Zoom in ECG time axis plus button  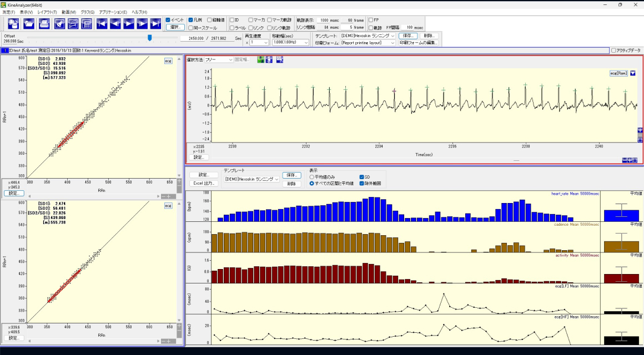pyautogui.click(x=630, y=160)
